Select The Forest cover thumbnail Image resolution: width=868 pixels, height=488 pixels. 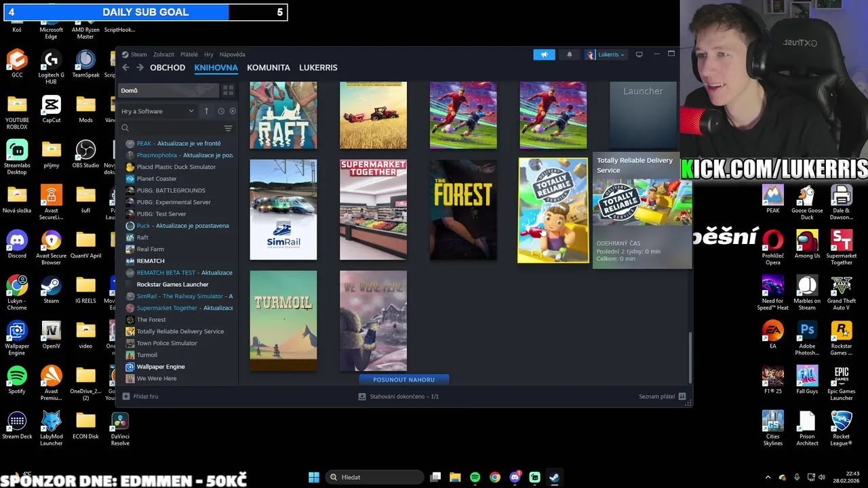point(463,209)
